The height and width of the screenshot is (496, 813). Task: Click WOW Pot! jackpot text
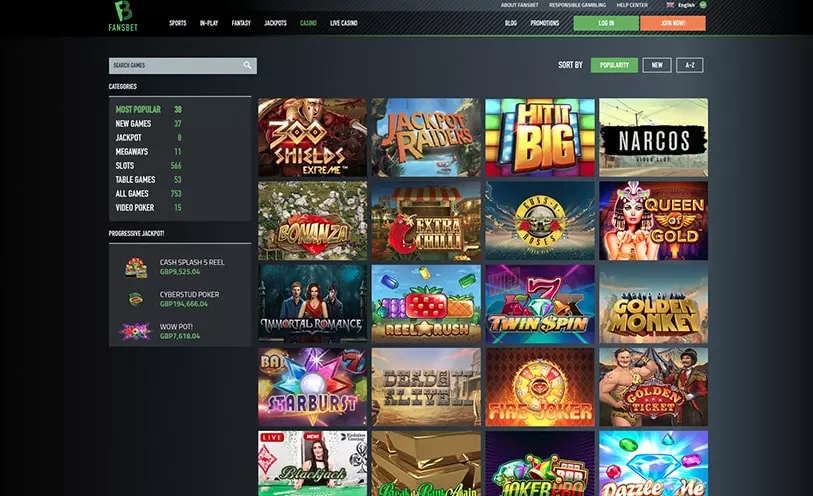pyautogui.click(x=176, y=327)
